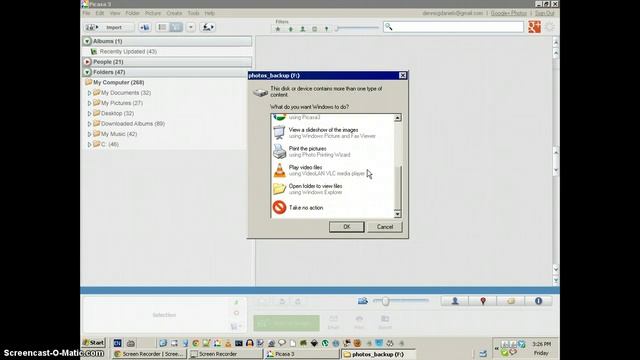The width and height of the screenshot is (640, 360).
Task: Show the People panel
Action: [455, 301]
